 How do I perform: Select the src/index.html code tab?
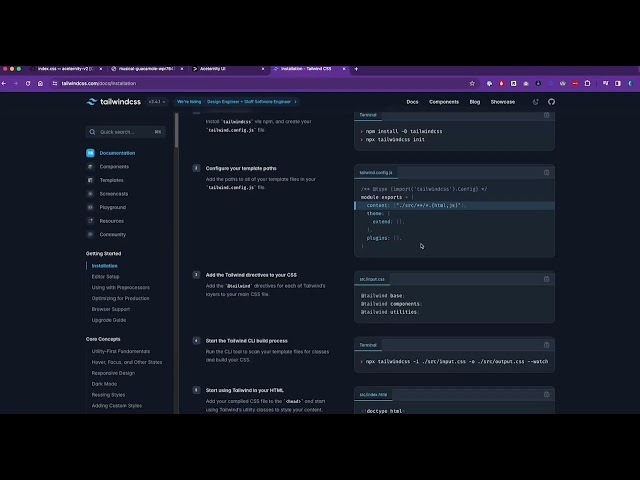373,395
